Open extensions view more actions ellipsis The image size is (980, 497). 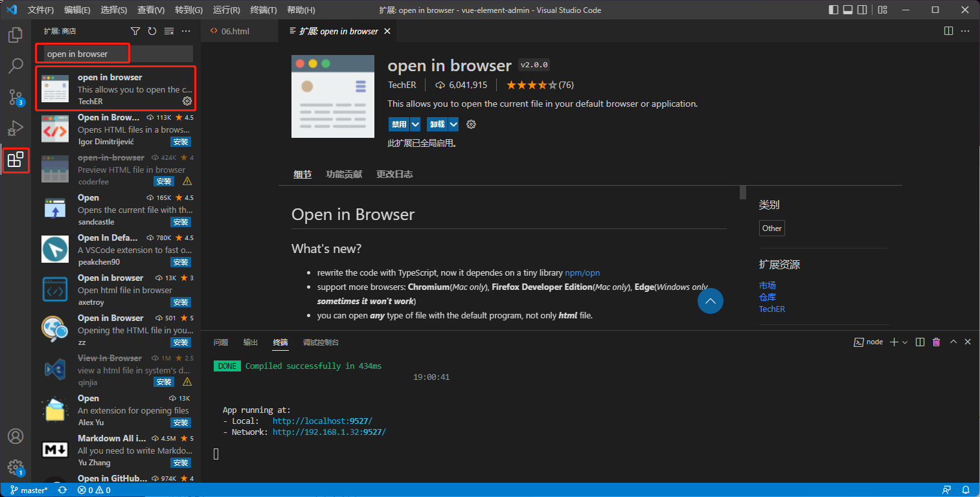[x=186, y=31]
